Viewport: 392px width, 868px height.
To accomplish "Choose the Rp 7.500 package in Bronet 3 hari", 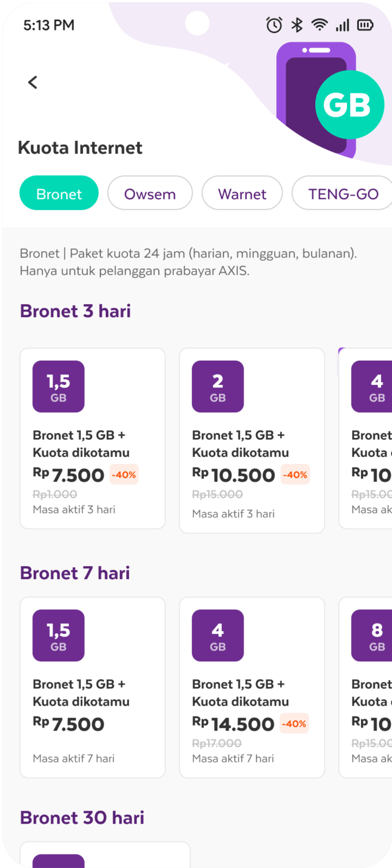I will click(93, 438).
